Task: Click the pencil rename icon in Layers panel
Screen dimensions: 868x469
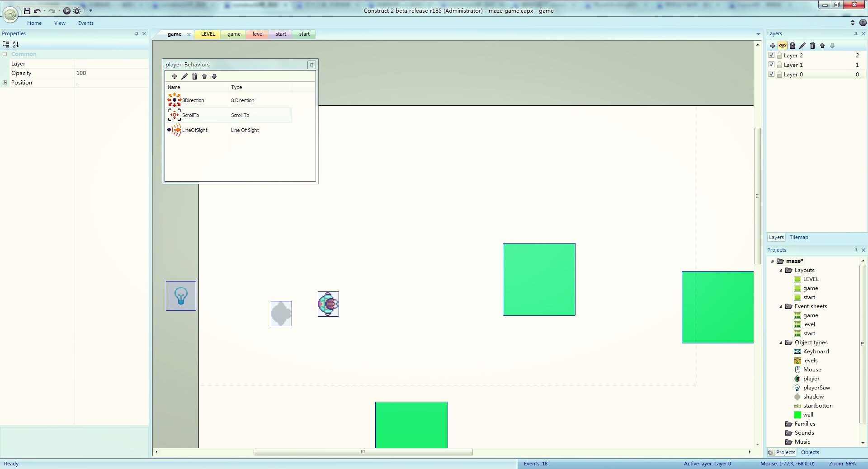Action: point(802,46)
